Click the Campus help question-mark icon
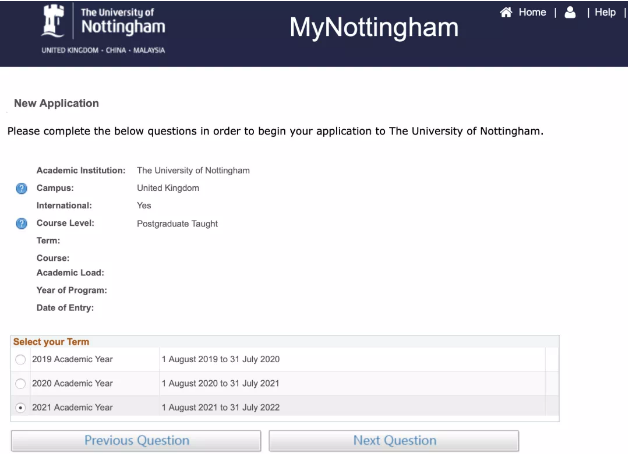The width and height of the screenshot is (628, 454). 22,189
